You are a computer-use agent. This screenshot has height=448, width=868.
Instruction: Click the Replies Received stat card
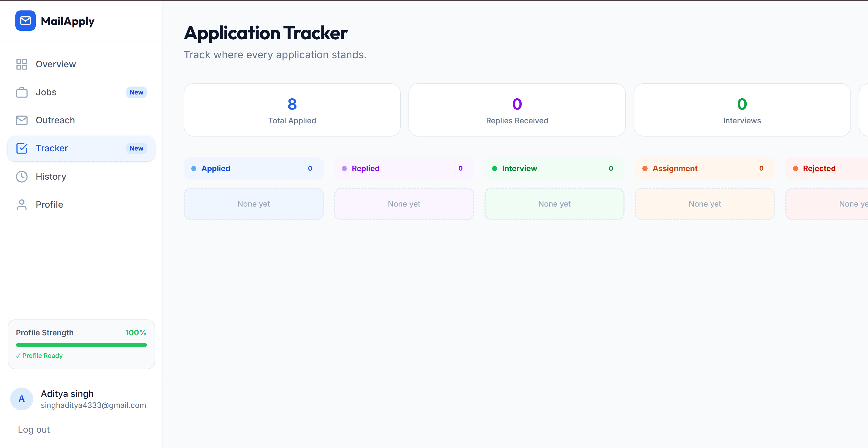pyautogui.click(x=517, y=110)
